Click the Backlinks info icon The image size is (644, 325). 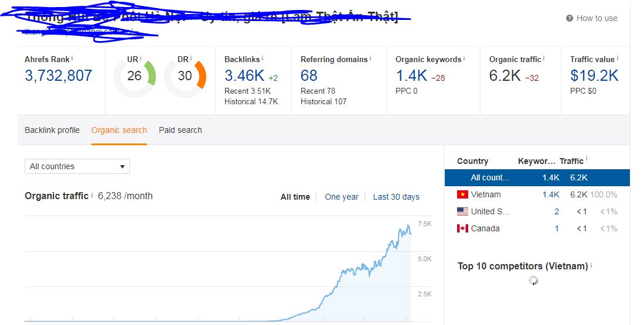click(x=263, y=59)
